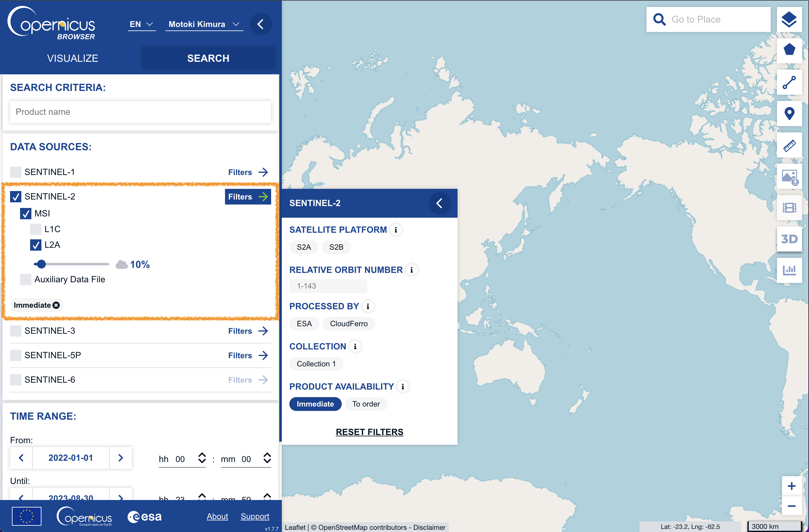Open the timelapse film icon
Image resolution: width=809 pixels, height=532 pixels.
point(789,208)
